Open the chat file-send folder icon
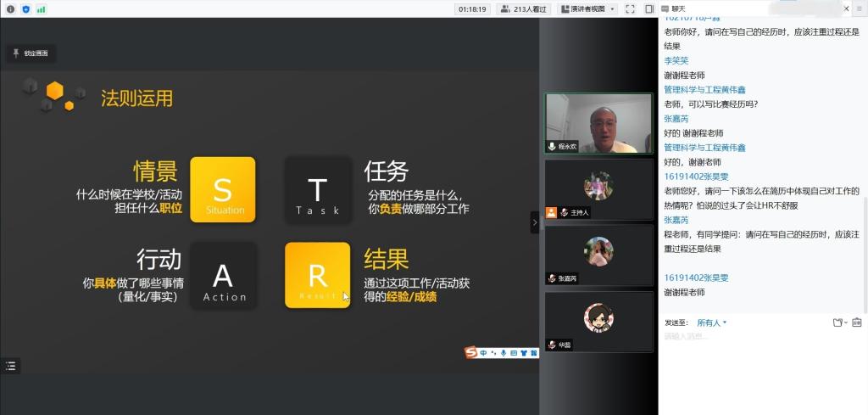Image resolution: width=868 pixels, height=415 pixels. tap(837, 322)
